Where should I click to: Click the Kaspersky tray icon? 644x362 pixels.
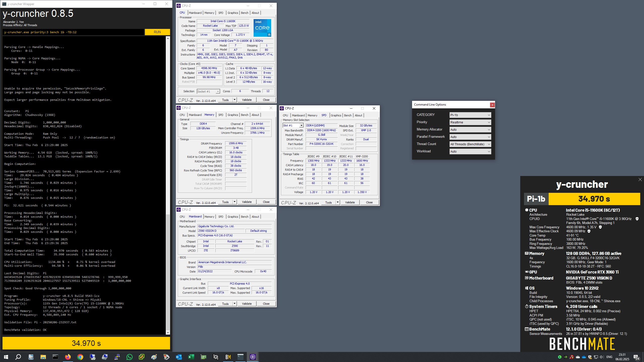[x=559, y=357]
